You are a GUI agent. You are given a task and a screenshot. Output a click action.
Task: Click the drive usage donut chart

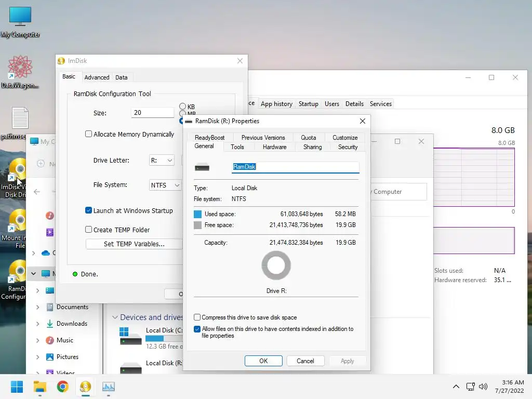[276, 265]
